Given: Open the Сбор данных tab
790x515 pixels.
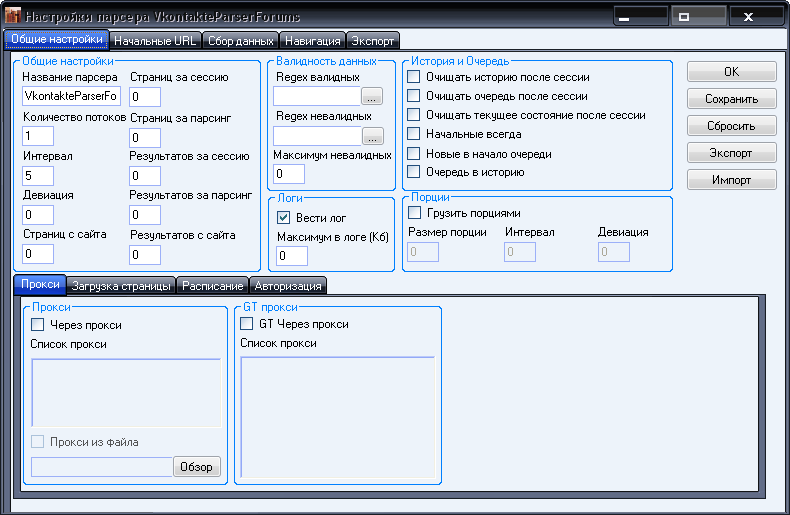Looking at the screenshot, I should [x=240, y=41].
